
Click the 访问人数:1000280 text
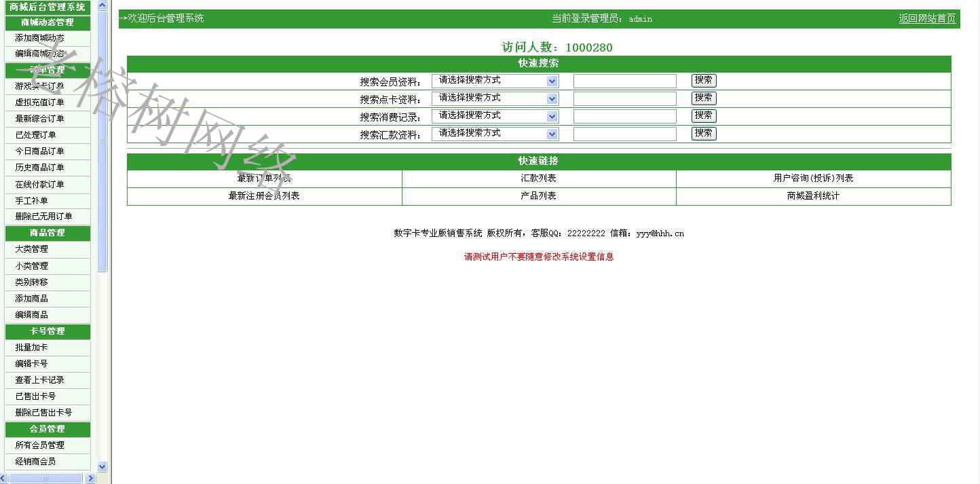tap(557, 48)
